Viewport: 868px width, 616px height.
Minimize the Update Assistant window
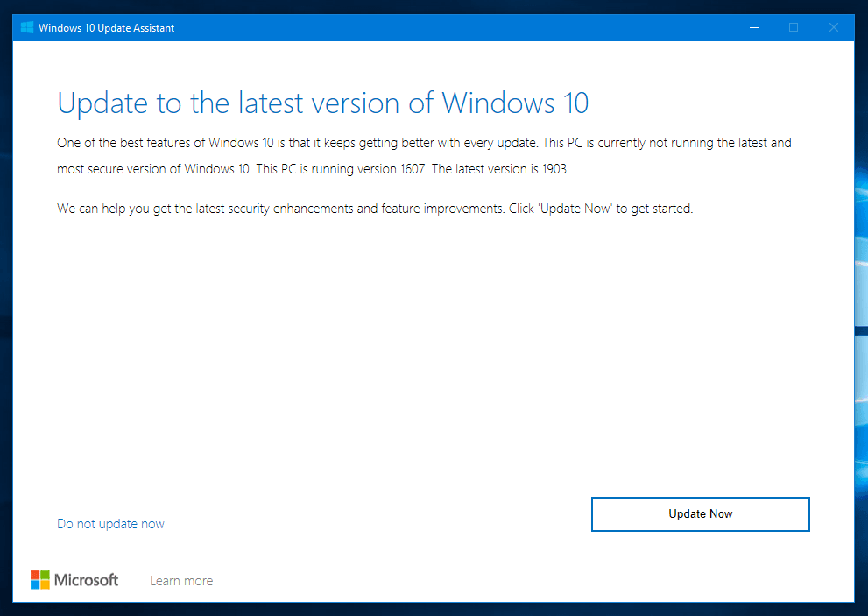754,28
